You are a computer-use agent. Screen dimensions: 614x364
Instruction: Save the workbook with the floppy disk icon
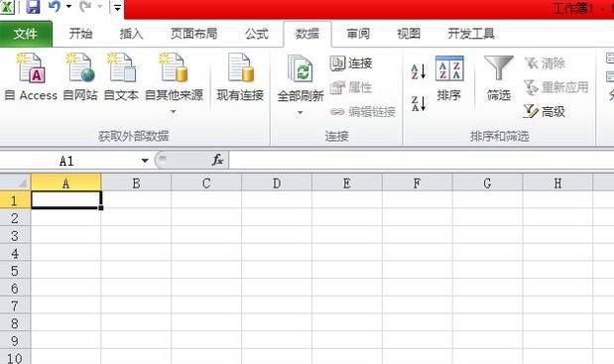tap(34, 7)
